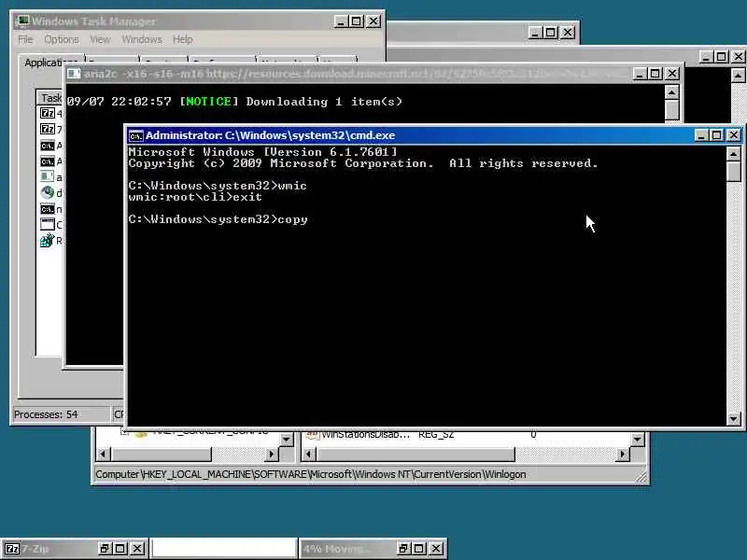The image size is (747, 560).
Task: Click the Registry Editor resize grip
Action: pos(642,476)
